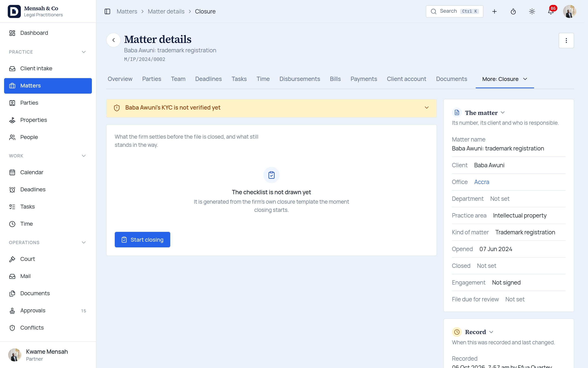Switch theme with the sun icon

click(x=532, y=11)
